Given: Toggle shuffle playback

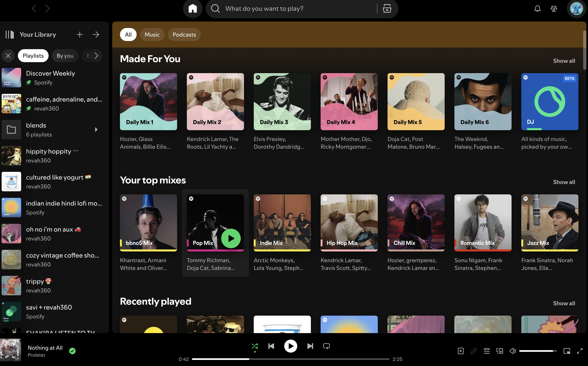Looking at the screenshot, I should (x=255, y=346).
